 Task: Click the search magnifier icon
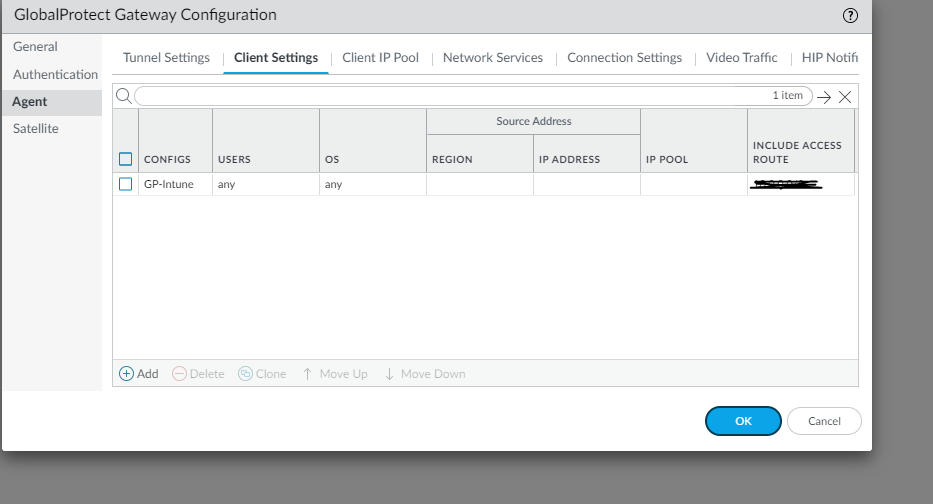124,96
